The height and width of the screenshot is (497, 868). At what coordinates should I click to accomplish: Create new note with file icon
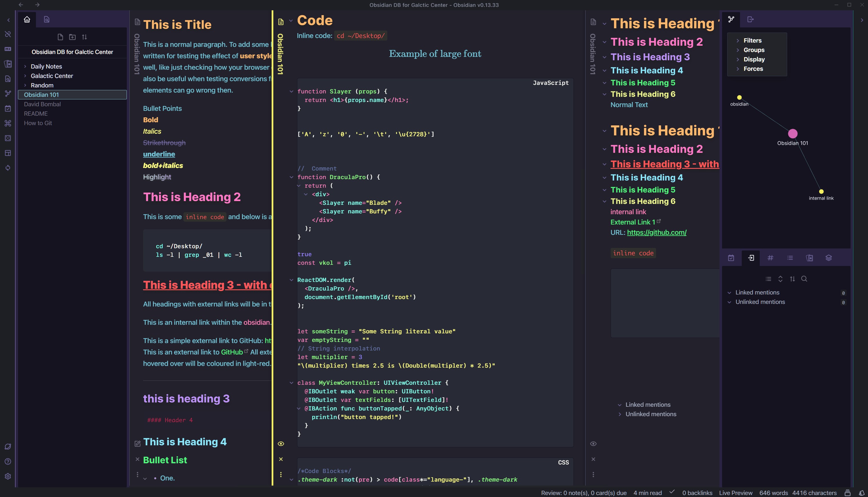pyautogui.click(x=61, y=37)
